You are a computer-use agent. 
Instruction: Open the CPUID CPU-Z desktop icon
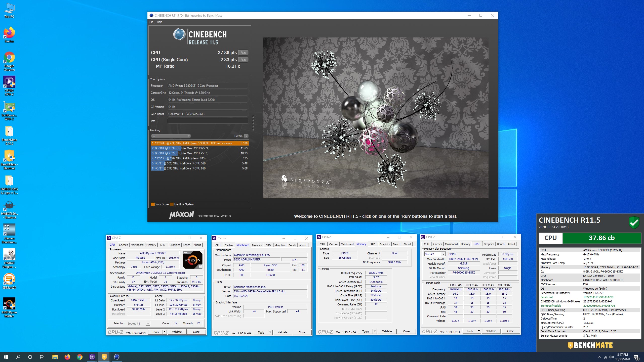9,86
